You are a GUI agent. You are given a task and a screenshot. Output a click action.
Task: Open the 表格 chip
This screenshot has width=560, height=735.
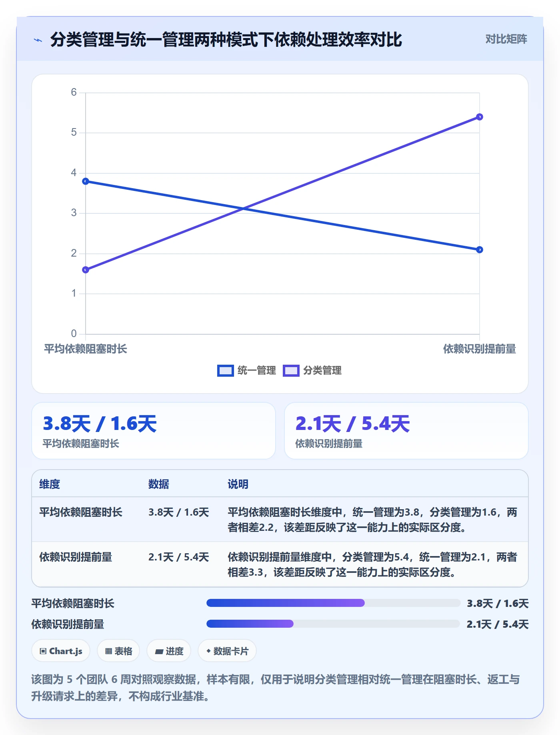[118, 651]
